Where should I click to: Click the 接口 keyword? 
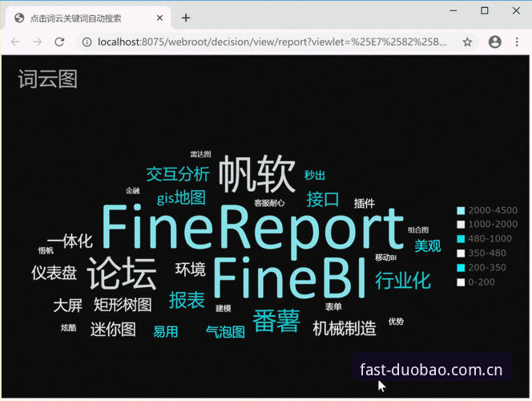tap(323, 199)
